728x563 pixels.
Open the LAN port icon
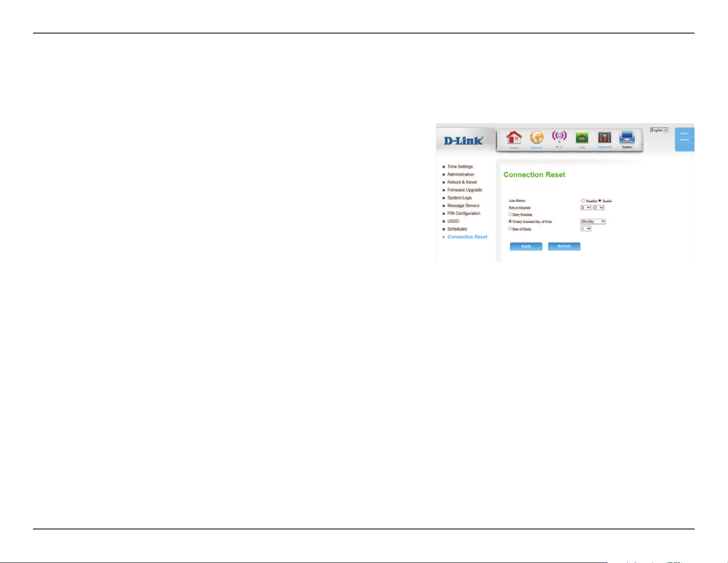tap(582, 137)
